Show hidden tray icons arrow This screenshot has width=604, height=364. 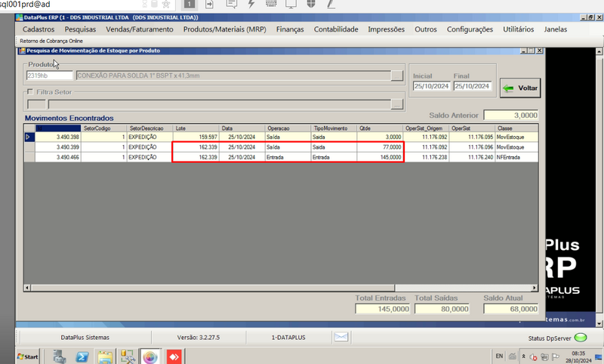click(x=523, y=356)
